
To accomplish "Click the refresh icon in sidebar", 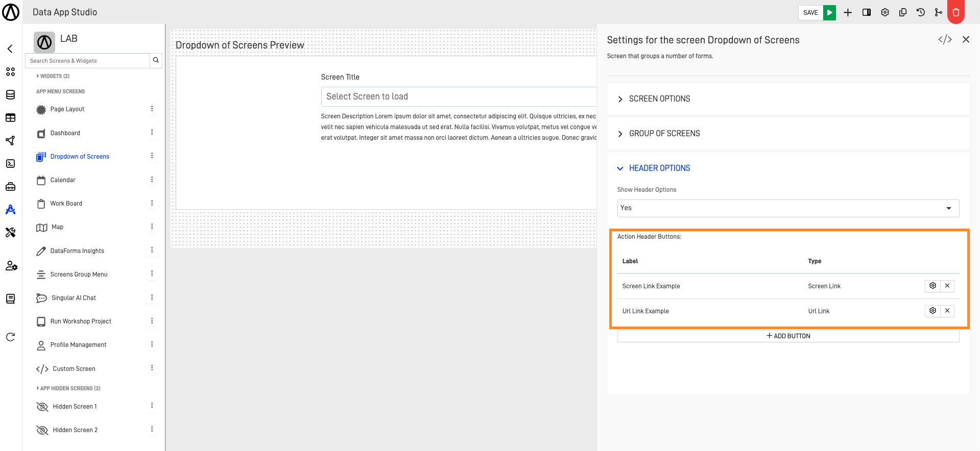I will (x=10, y=337).
